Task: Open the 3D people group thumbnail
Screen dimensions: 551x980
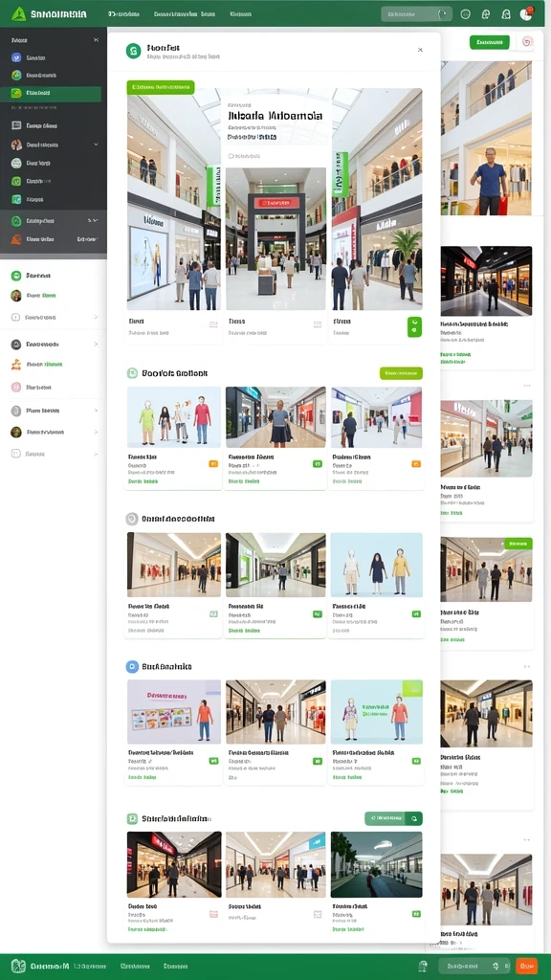Action: coord(174,416)
